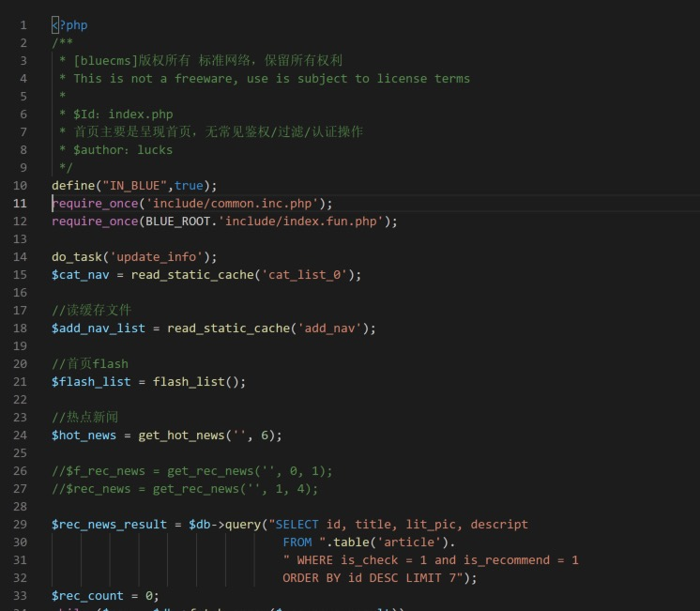Click the '//读缓存文件' comment

(x=92, y=310)
